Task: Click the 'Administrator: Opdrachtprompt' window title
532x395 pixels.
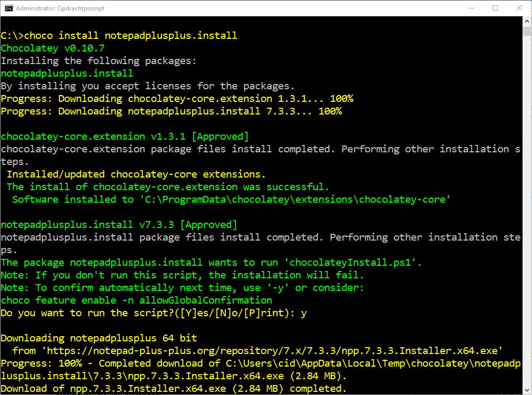Action: [x=60, y=8]
